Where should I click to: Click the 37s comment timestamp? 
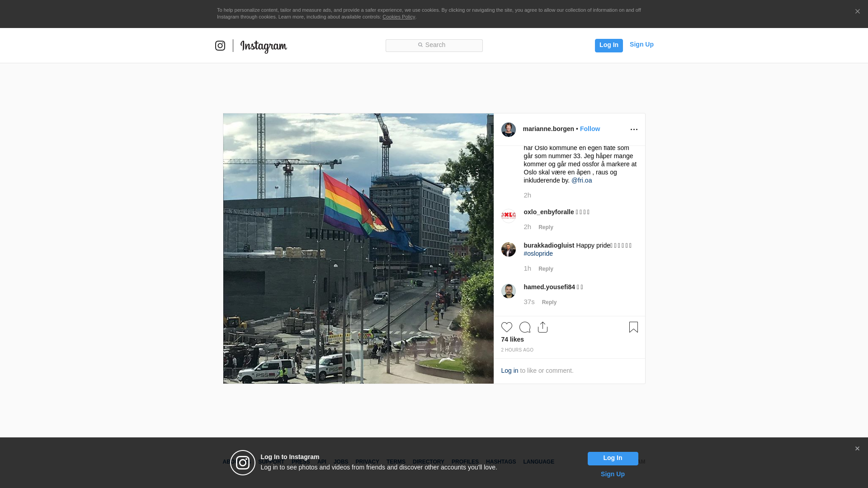click(529, 302)
